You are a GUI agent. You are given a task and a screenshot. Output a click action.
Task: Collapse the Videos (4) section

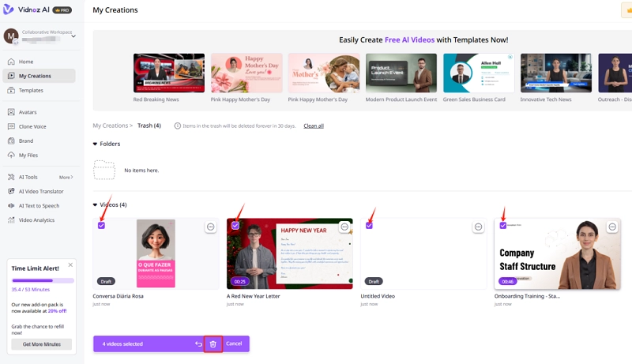(x=96, y=205)
